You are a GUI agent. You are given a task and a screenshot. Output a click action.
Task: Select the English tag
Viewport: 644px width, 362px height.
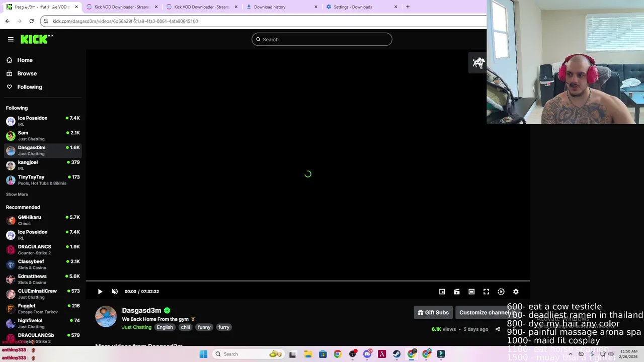coord(165,327)
